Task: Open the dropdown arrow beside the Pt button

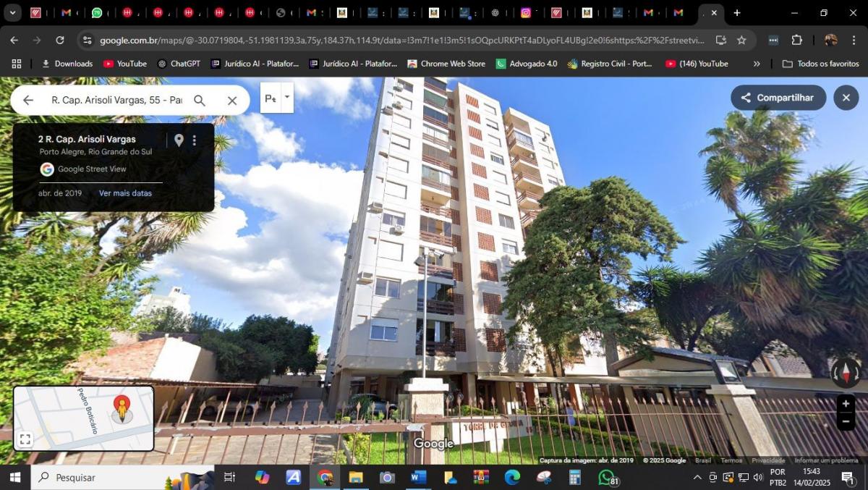Action: [286, 97]
